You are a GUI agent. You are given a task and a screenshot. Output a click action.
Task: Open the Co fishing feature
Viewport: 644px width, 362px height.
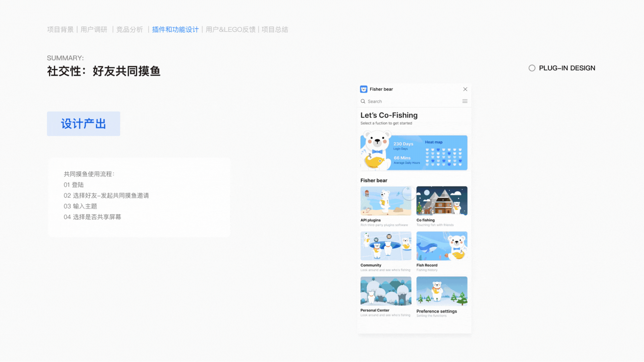pos(441,201)
